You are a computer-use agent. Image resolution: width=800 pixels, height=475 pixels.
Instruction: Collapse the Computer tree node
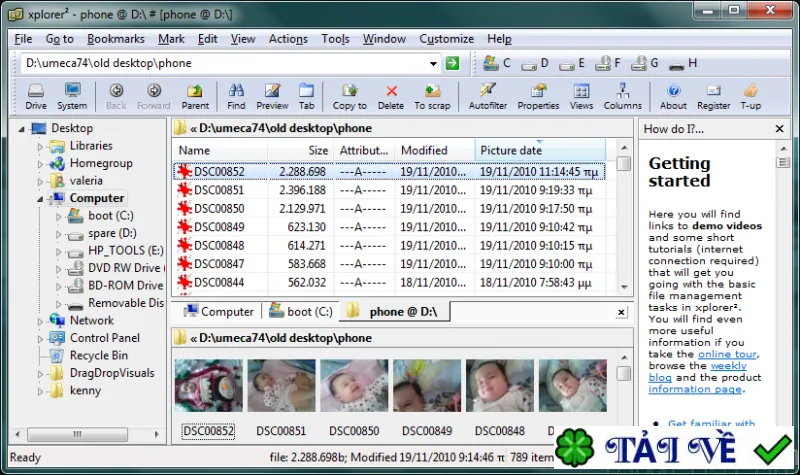[x=40, y=199]
